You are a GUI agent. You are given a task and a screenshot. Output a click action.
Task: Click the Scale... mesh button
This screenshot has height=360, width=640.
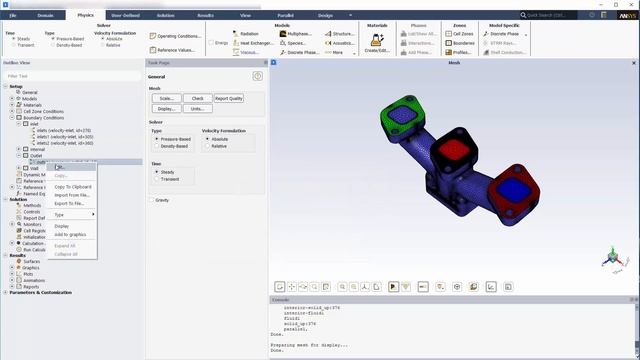click(167, 98)
